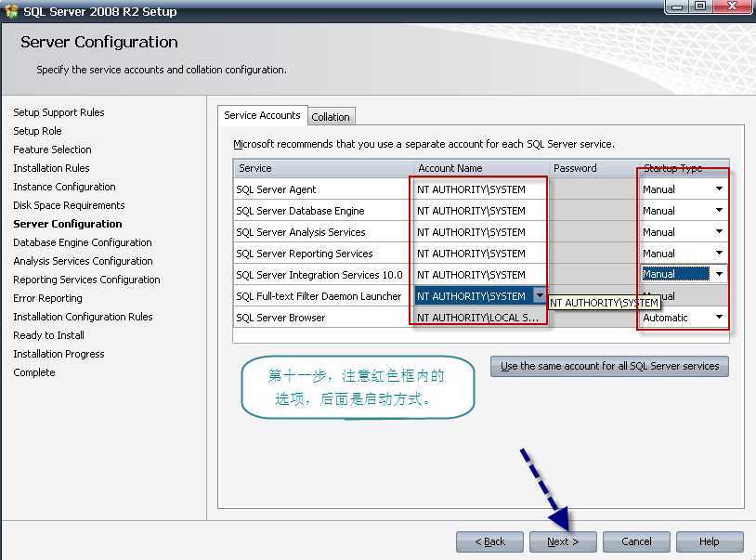Minimize the SQL Server Setup window
The width and height of the screenshot is (756, 560).
(x=677, y=7)
